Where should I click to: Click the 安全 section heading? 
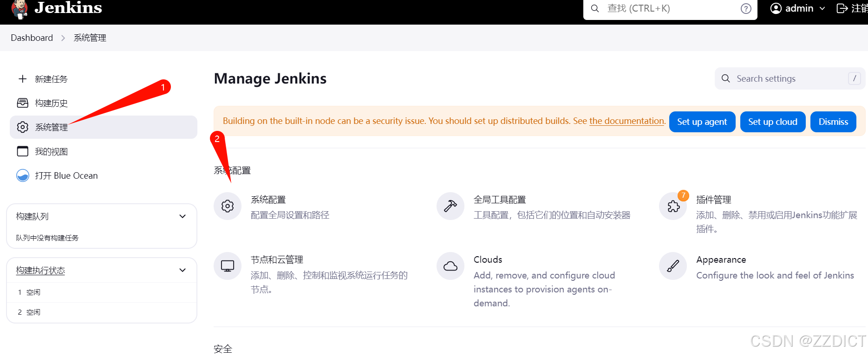tap(223, 349)
